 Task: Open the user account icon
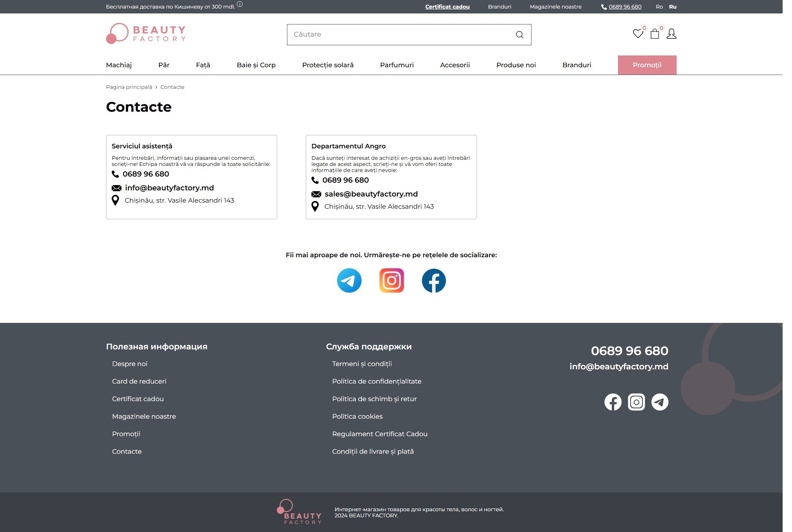pos(671,33)
